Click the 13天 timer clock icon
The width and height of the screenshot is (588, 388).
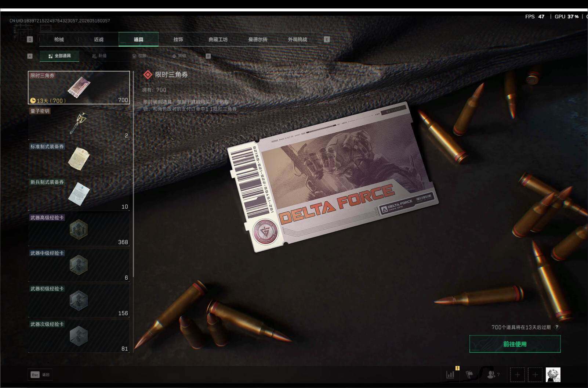point(33,100)
